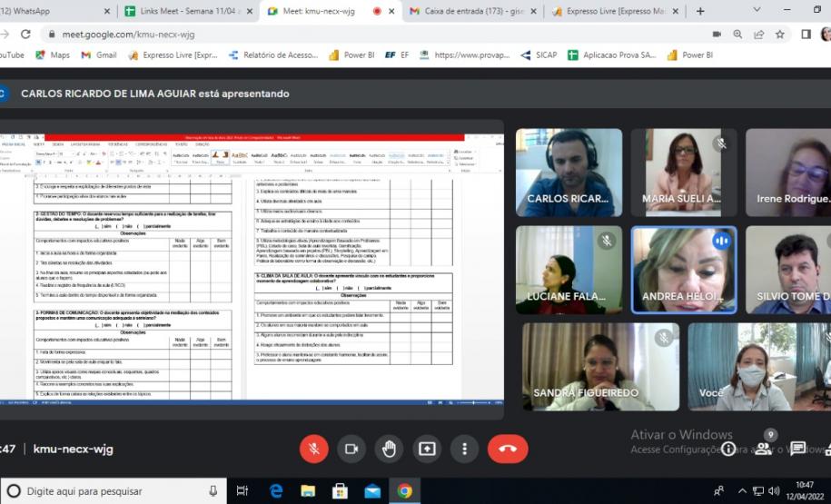831x504 pixels.
Task: Open meeting details info icon
Action: 728,449
